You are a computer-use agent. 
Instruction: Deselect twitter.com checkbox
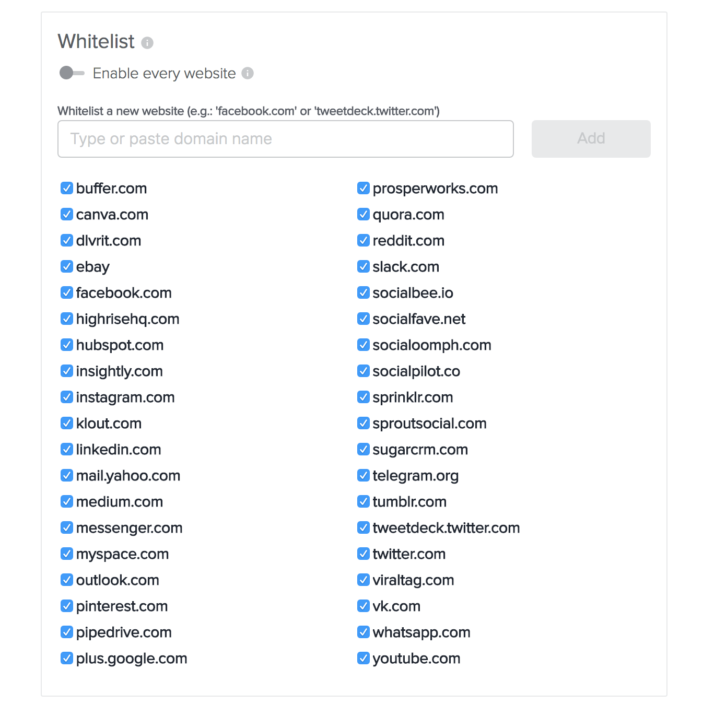click(x=364, y=554)
